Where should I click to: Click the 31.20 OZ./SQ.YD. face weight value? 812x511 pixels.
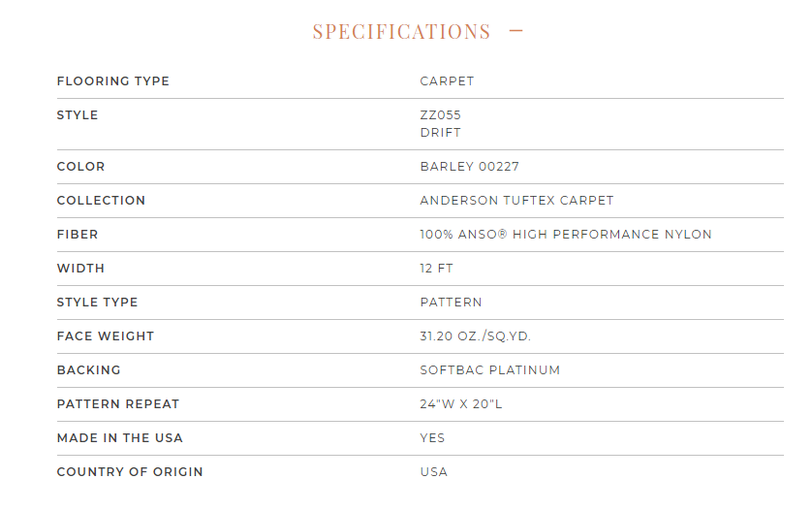pos(475,336)
